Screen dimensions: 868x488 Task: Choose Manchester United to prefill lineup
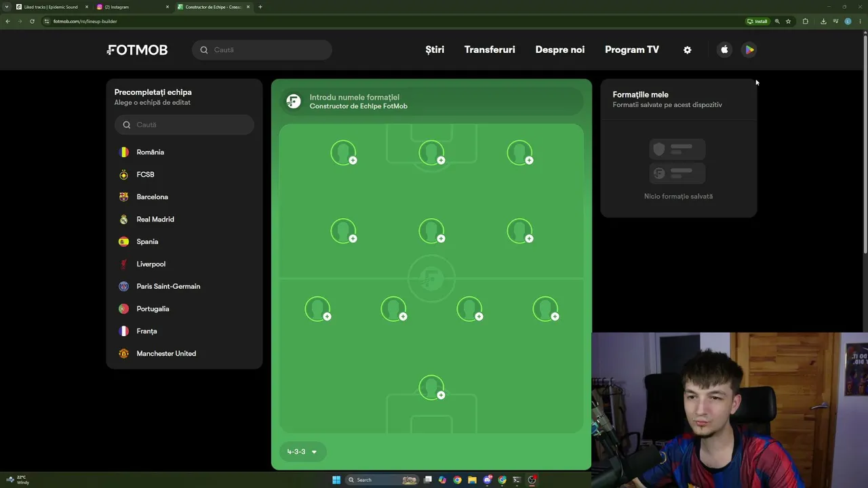(184, 354)
